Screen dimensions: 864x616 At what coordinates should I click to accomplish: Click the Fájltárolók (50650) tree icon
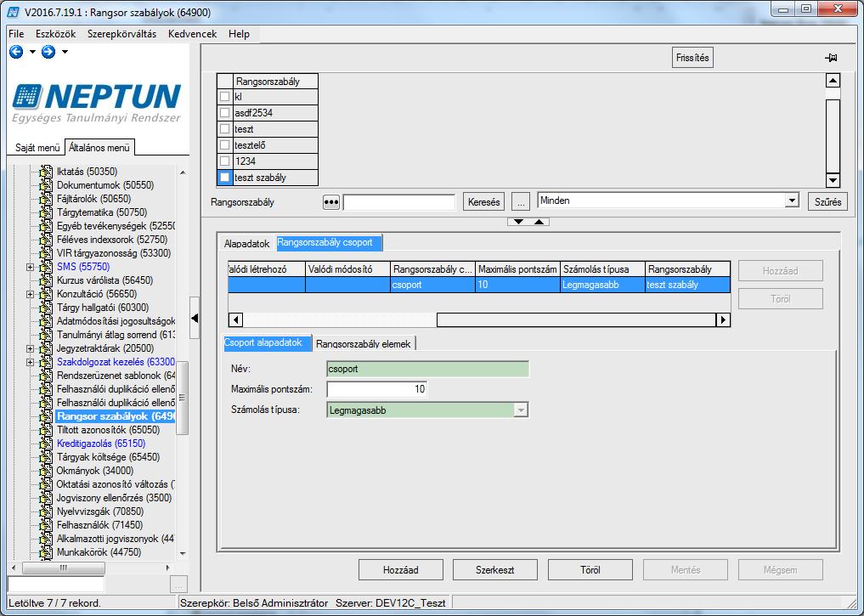coord(46,199)
